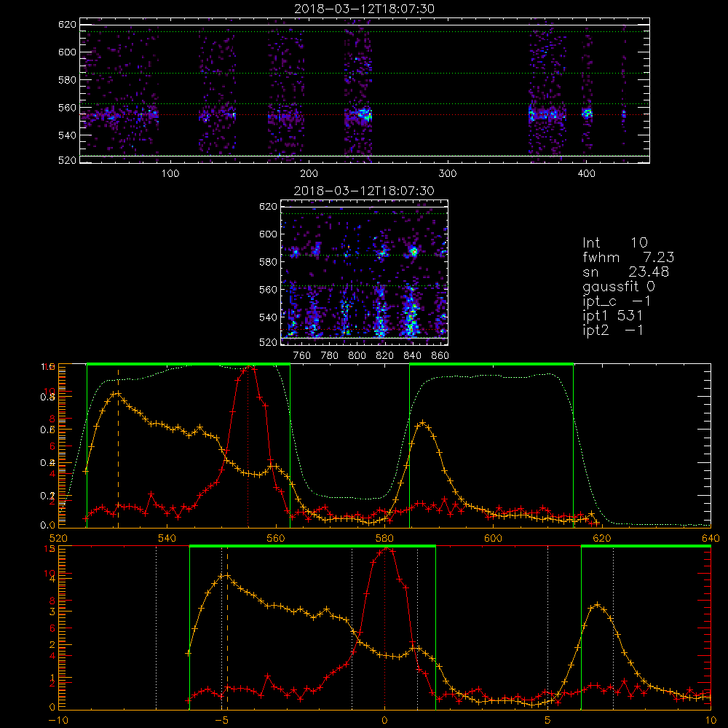
Task: Click the x-axis label 0 of bottom plot
Action: [384, 720]
